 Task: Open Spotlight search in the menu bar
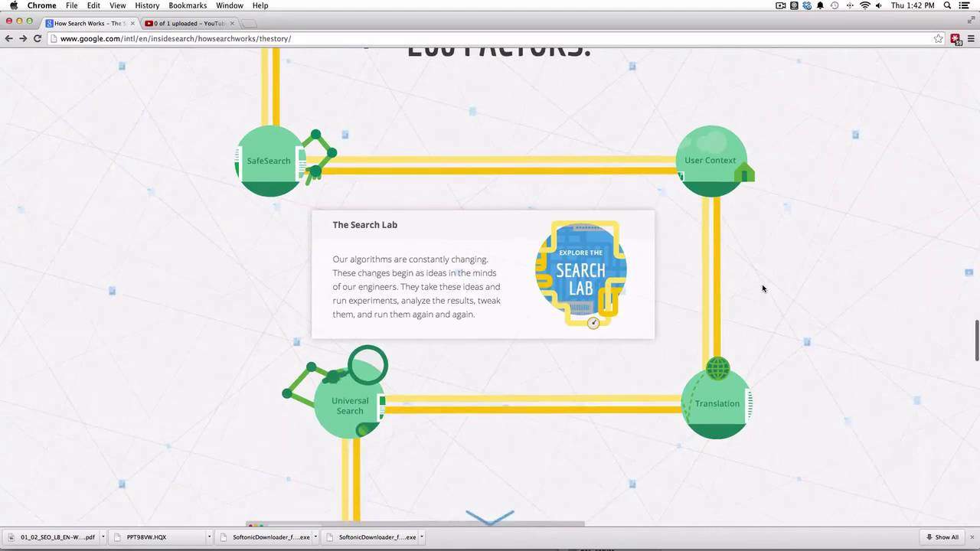tap(947, 5)
